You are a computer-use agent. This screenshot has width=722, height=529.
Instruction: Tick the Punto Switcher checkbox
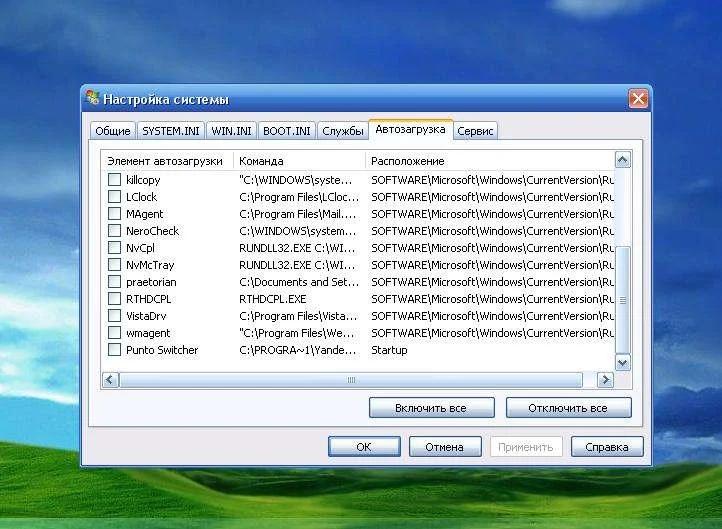coord(114,350)
